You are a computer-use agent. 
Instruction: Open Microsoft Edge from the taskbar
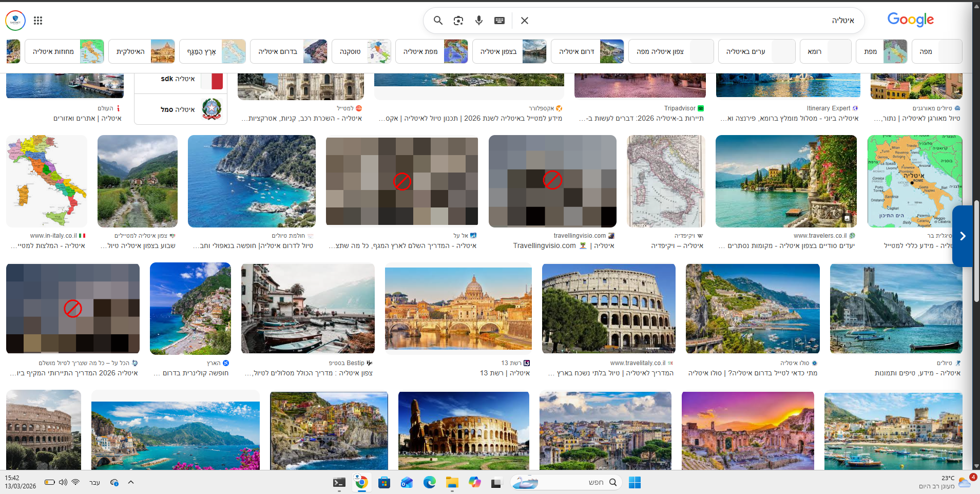coord(429,482)
